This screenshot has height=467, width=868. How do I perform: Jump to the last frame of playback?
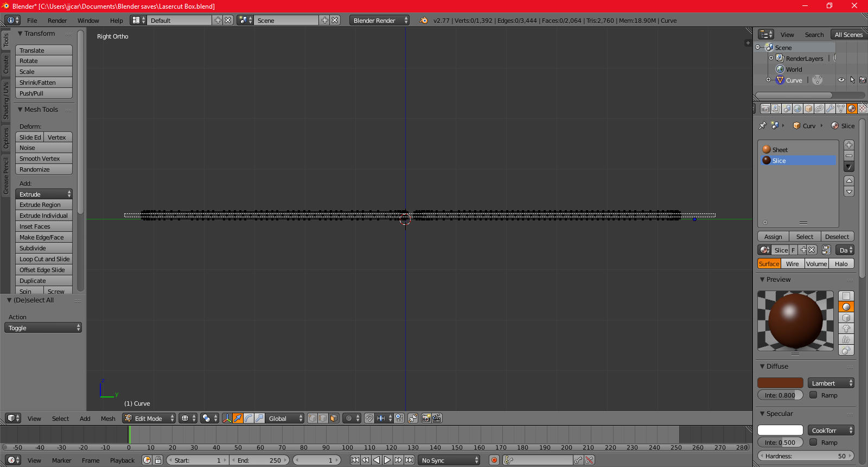tap(410, 460)
